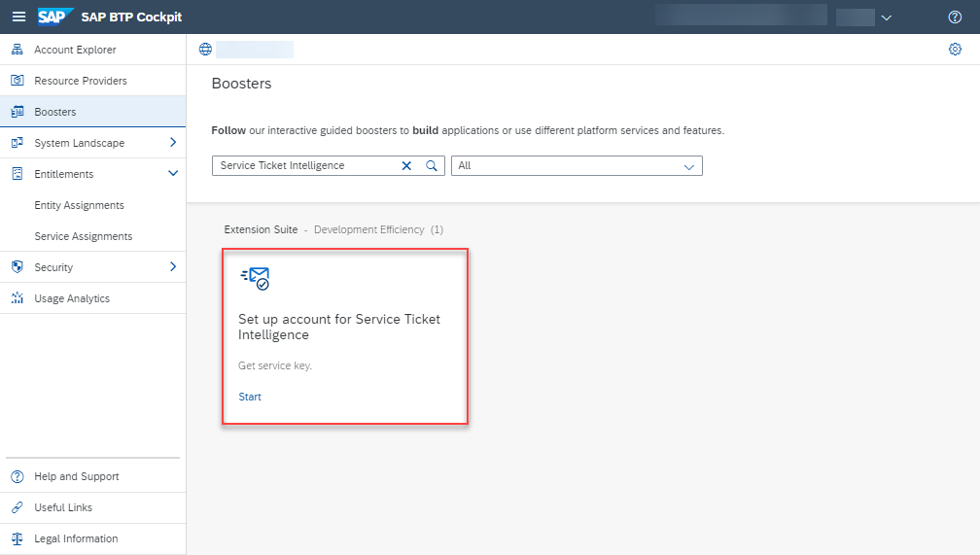This screenshot has height=555, width=980.
Task: Click the Service Ticket Intelligence envelope icon
Action: point(255,278)
